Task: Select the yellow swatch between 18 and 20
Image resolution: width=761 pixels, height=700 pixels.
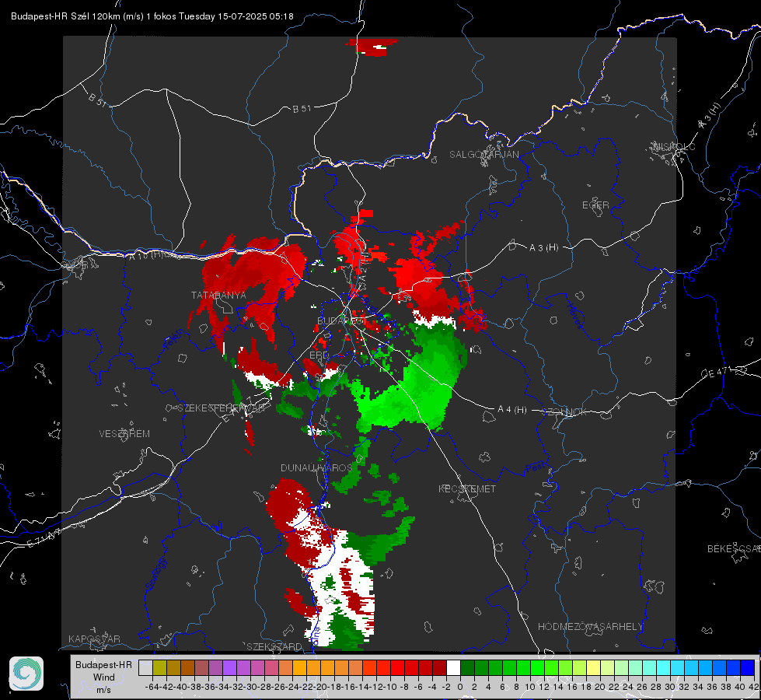Action: (x=594, y=667)
